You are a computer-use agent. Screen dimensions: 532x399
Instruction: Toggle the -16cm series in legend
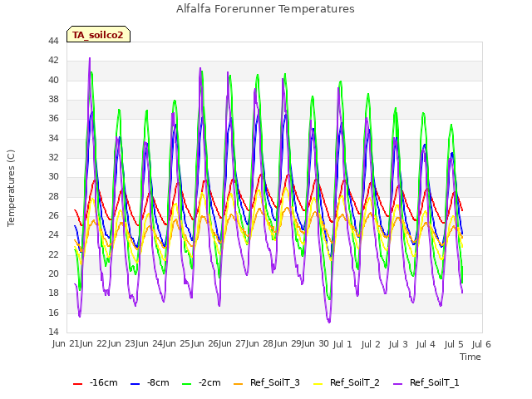coord(96,382)
